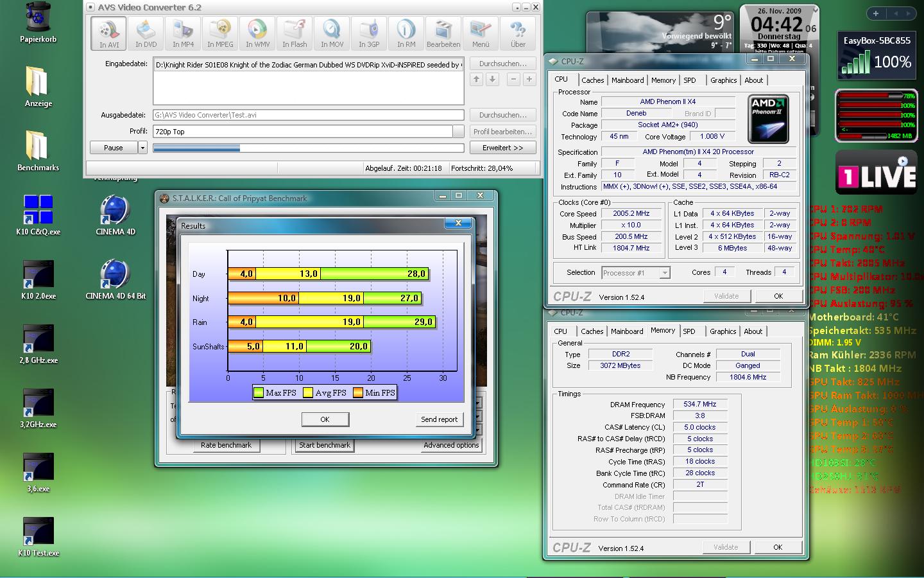Open SPD tab in lower CPU-Z
The image size is (924, 578).
689,331
